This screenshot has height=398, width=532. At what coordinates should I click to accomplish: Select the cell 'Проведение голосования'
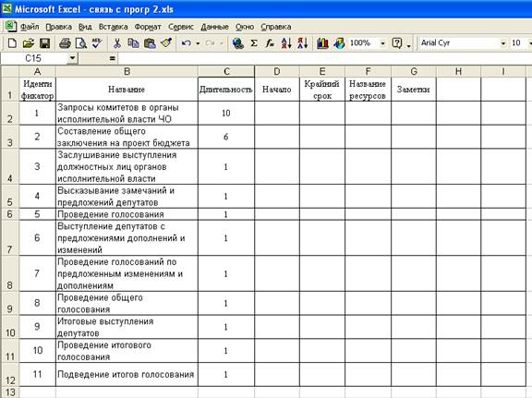click(127, 214)
